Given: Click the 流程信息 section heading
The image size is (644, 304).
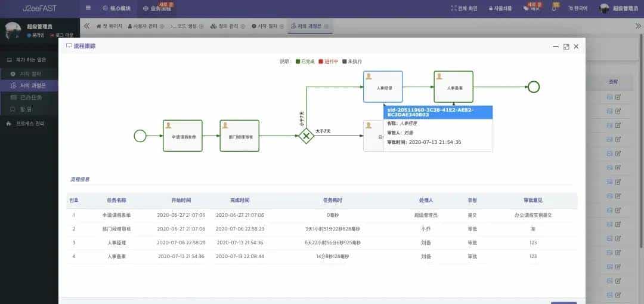Looking at the screenshot, I should click(80, 179).
